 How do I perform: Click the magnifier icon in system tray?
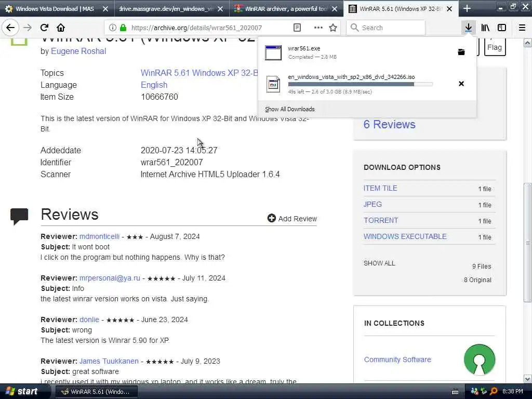point(494,391)
